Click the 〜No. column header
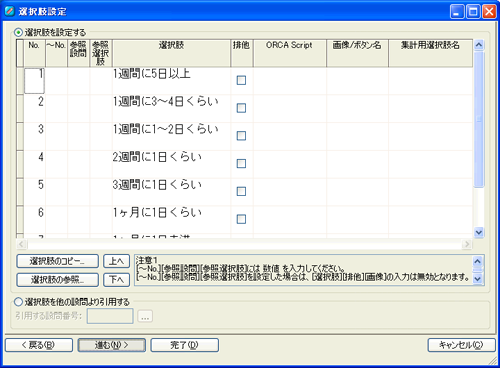The image size is (500, 368). point(56,53)
